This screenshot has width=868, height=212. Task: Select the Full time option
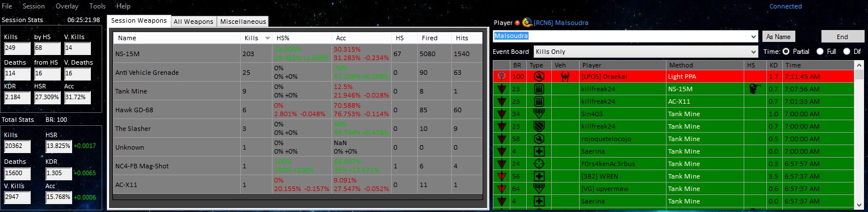point(820,52)
